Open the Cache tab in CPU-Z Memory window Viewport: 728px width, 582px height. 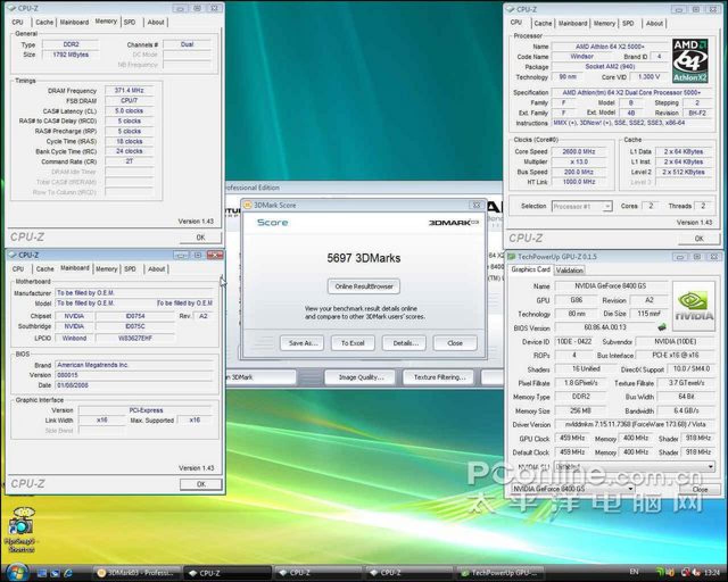(44, 22)
